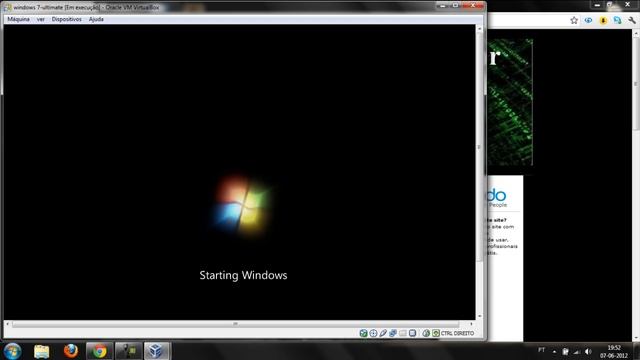
Task: Click the volume speaker tray icon
Action: click(x=588, y=351)
